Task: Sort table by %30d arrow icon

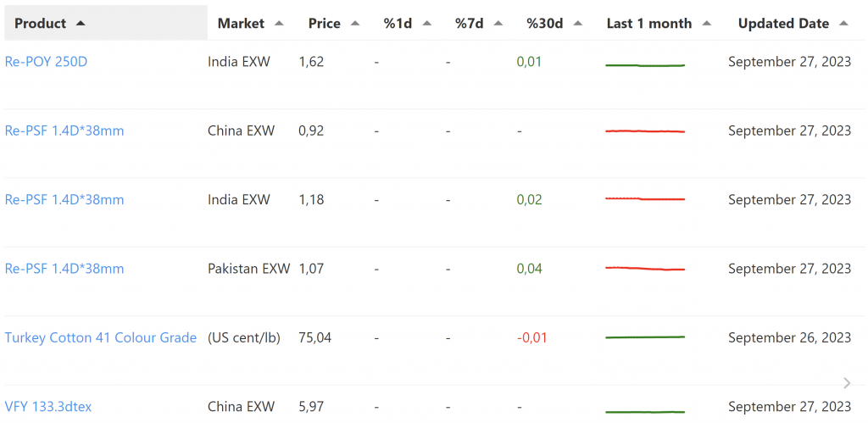Action: point(578,24)
